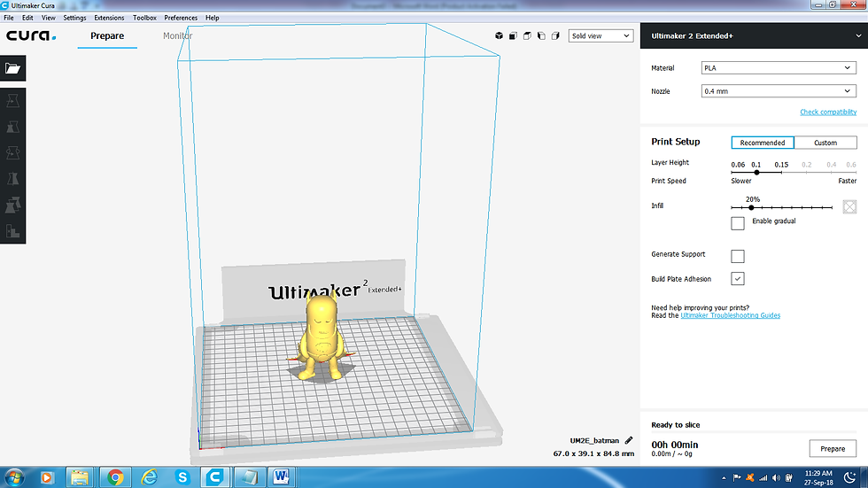Open the File menu
The width and height of the screenshot is (868, 488).
tap(9, 18)
